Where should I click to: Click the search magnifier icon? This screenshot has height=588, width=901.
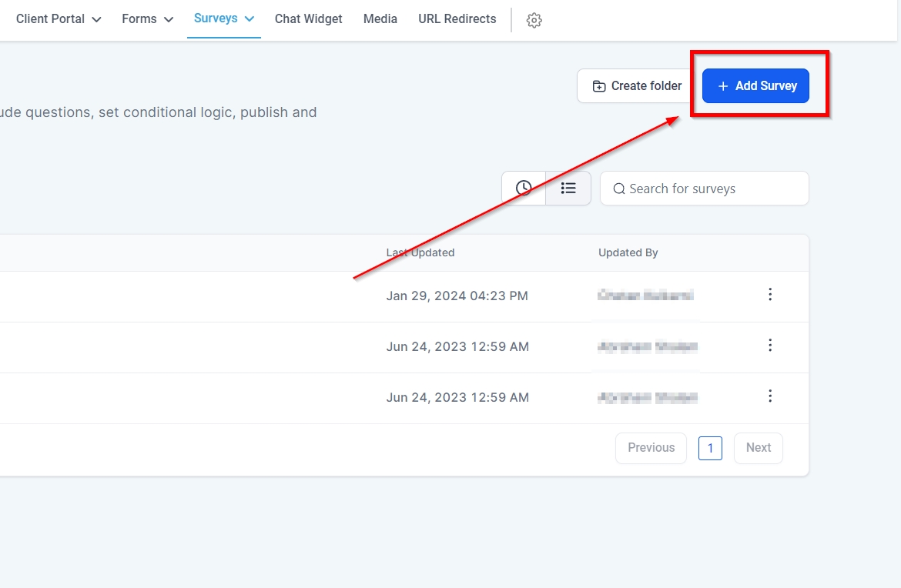pos(618,189)
